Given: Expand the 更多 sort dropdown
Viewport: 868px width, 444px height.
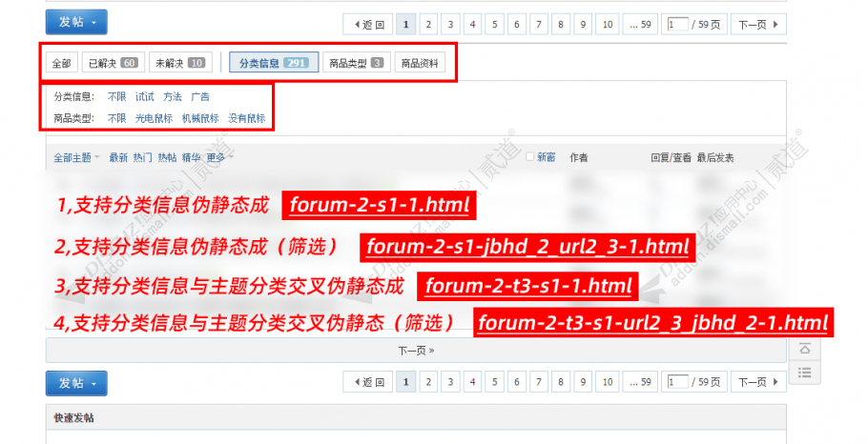Looking at the screenshot, I should 220,157.
